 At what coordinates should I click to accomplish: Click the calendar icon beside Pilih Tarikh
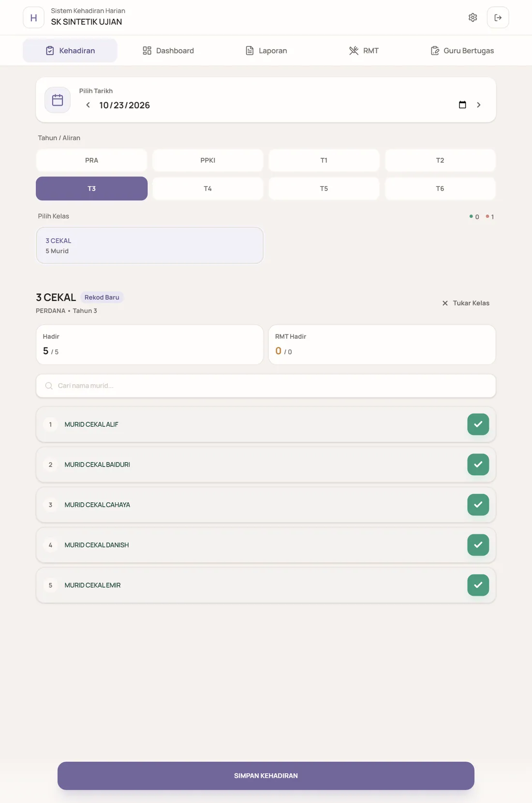click(58, 100)
